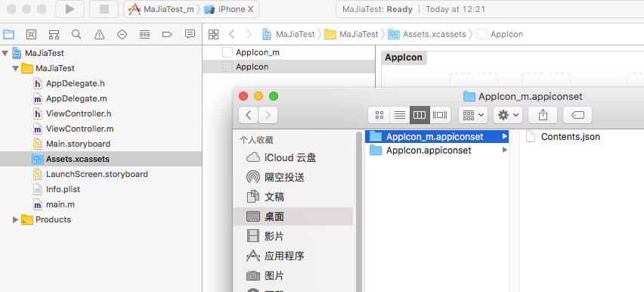The image size is (644, 292).
Task: Open 文稿 in Finder sidebar
Action: click(x=293, y=197)
